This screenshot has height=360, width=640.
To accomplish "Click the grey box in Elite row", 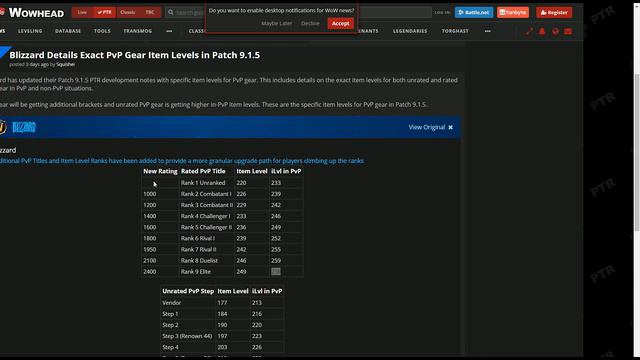I will 276,271.
